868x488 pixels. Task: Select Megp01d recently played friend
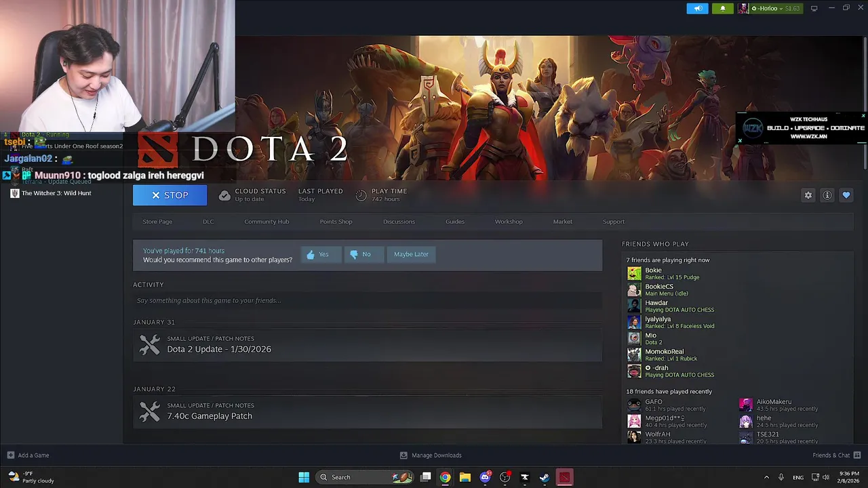pos(667,421)
